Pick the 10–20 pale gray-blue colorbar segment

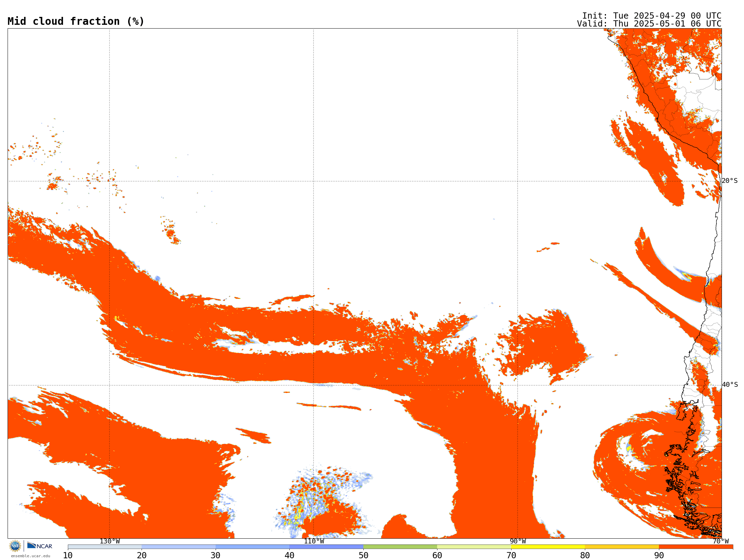105,547
